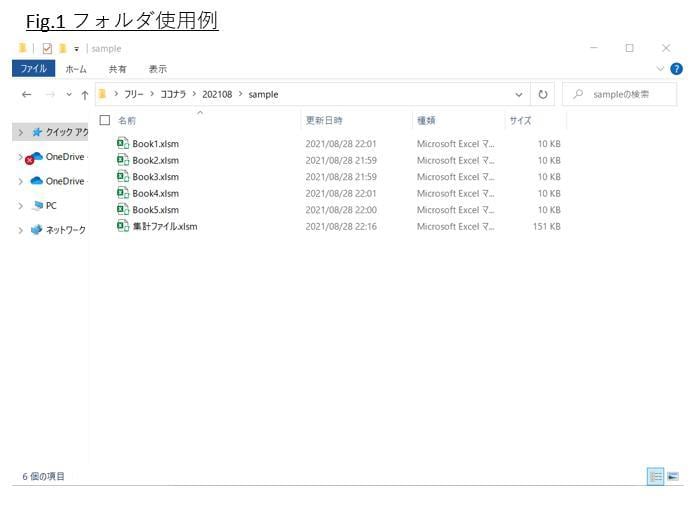Select PC in the navigation pane
This screenshot has height=507, width=700.
pos(45,205)
